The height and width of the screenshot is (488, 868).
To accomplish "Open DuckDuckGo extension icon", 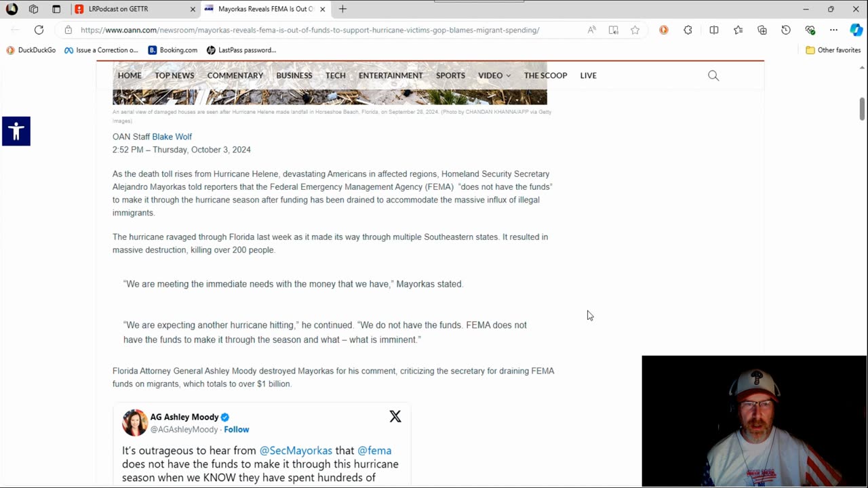I will tap(663, 30).
